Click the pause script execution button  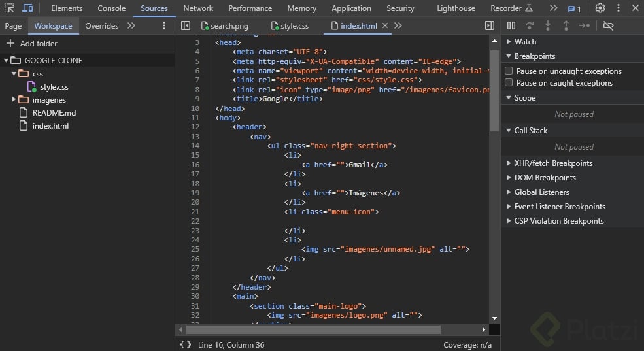click(x=511, y=25)
